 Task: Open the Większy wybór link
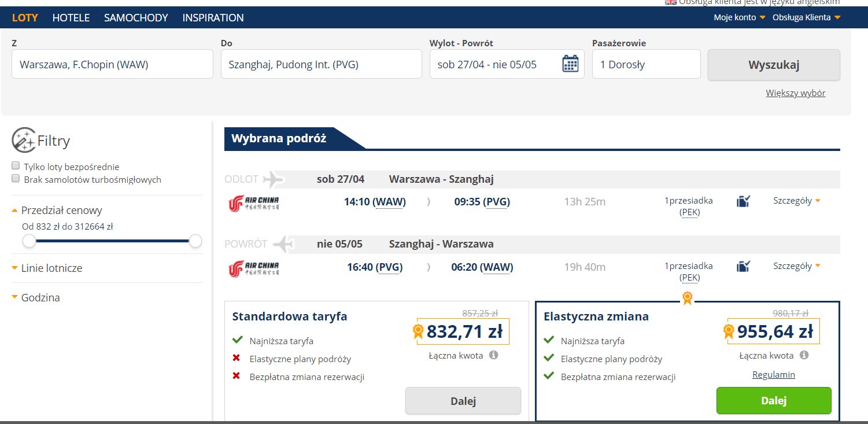[x=796, y=93]
